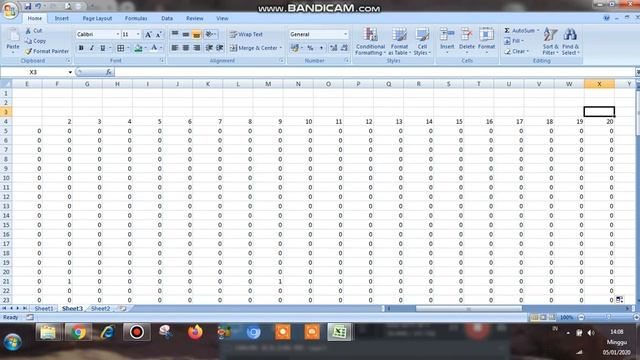Viewport: 640px width, 360px height.
Task: Open Sort & Filter menu
Action: 550,41
